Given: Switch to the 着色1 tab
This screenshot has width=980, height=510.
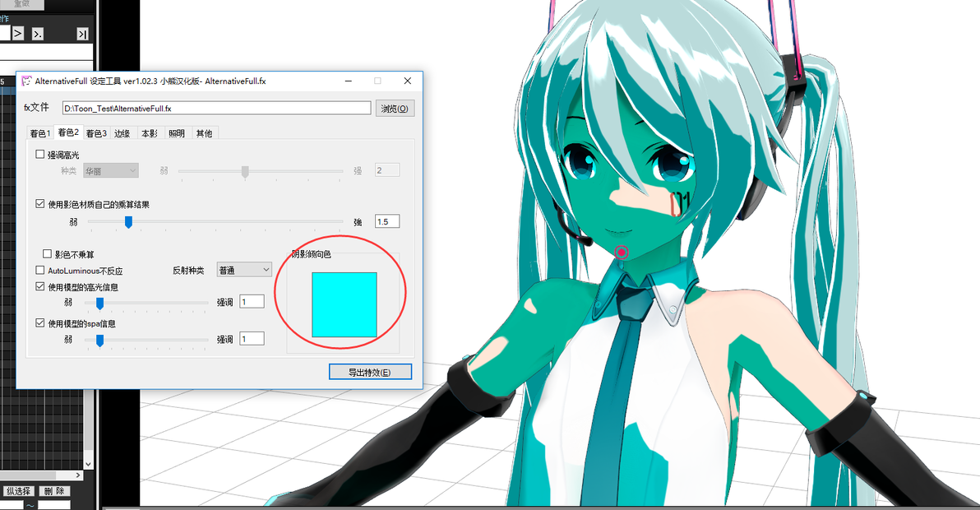Looking at the screenshot, I should click(40, 133).
